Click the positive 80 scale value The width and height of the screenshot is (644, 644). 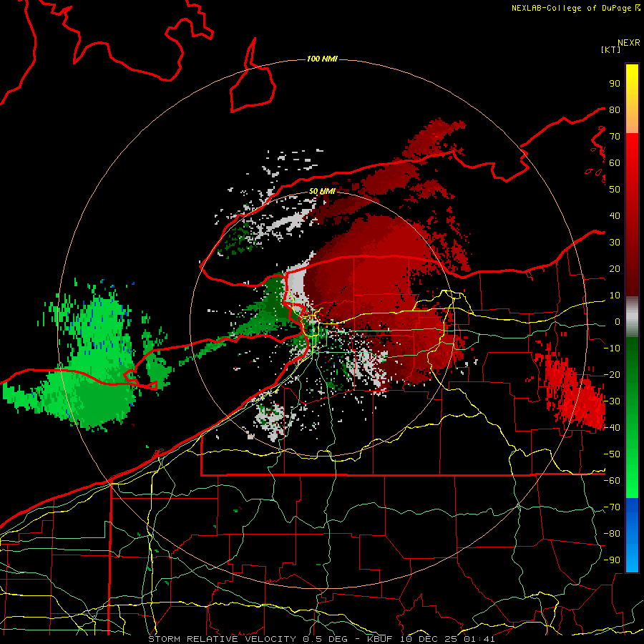coord(615,110)
